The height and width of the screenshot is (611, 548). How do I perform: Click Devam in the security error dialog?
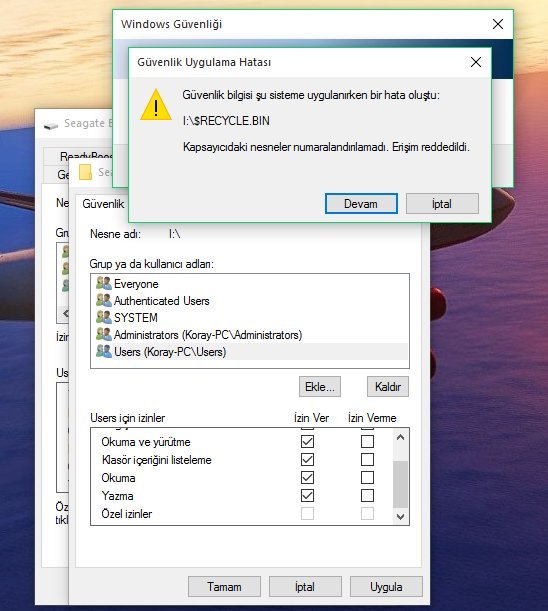[361, 203]
